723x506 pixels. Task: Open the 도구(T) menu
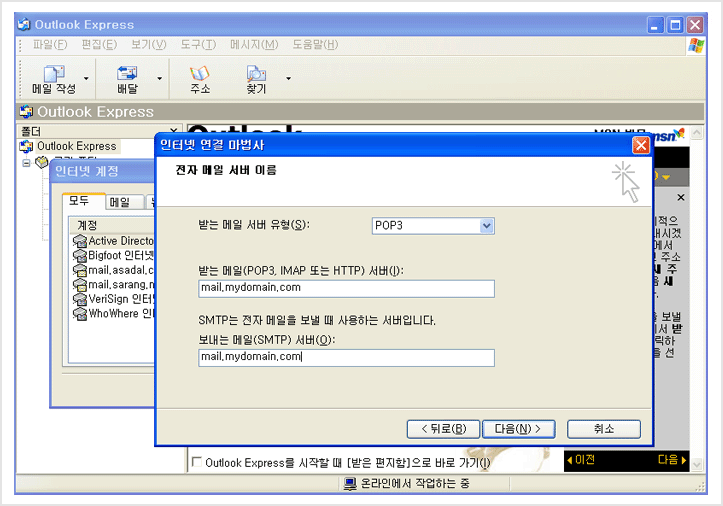coord(198,45)
